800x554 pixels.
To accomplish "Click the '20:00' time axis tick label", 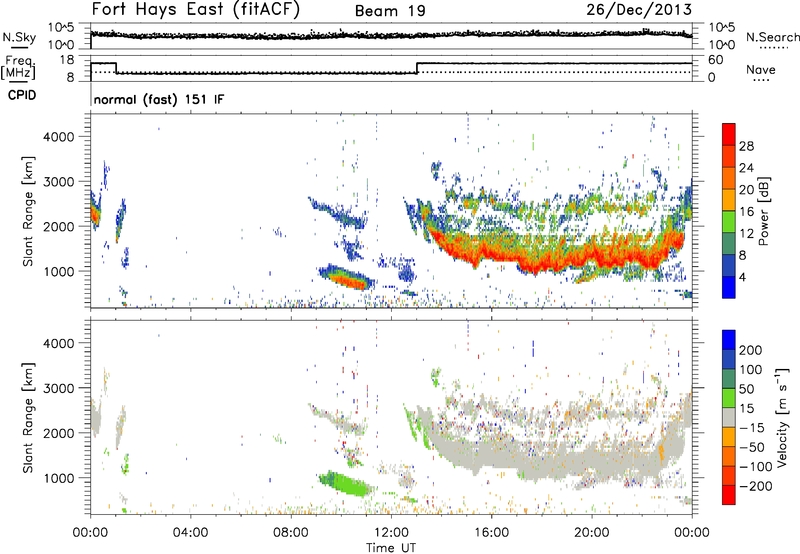I will click(591, 533).
